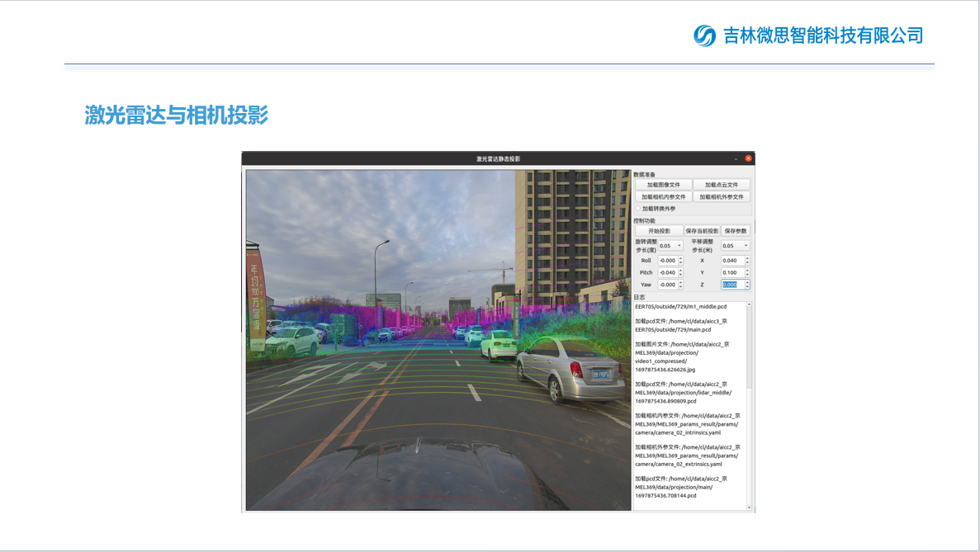Screen dimensions: 980x552
Task: Select the 加载转换外参 radio button
Action: tap(637, 209)
